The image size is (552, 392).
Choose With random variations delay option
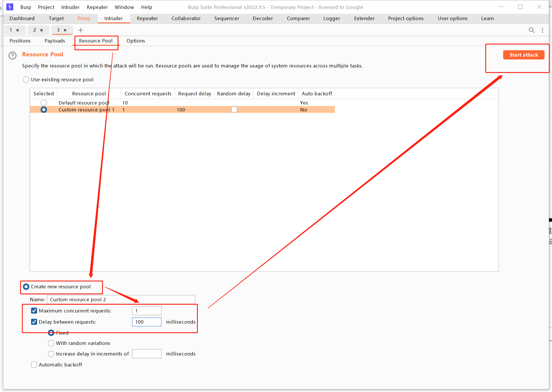coord(51,343)
